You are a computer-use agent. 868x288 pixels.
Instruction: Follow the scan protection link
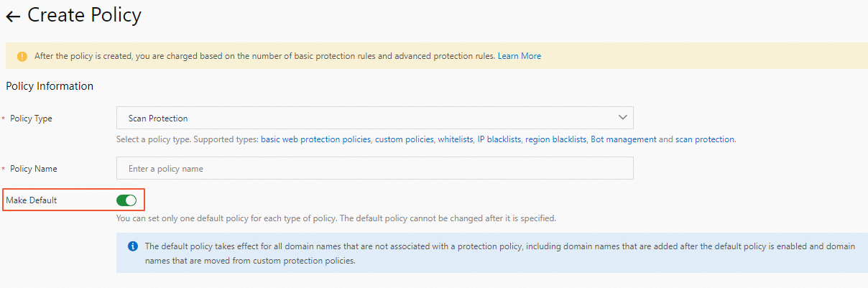[x=704, y=139]
